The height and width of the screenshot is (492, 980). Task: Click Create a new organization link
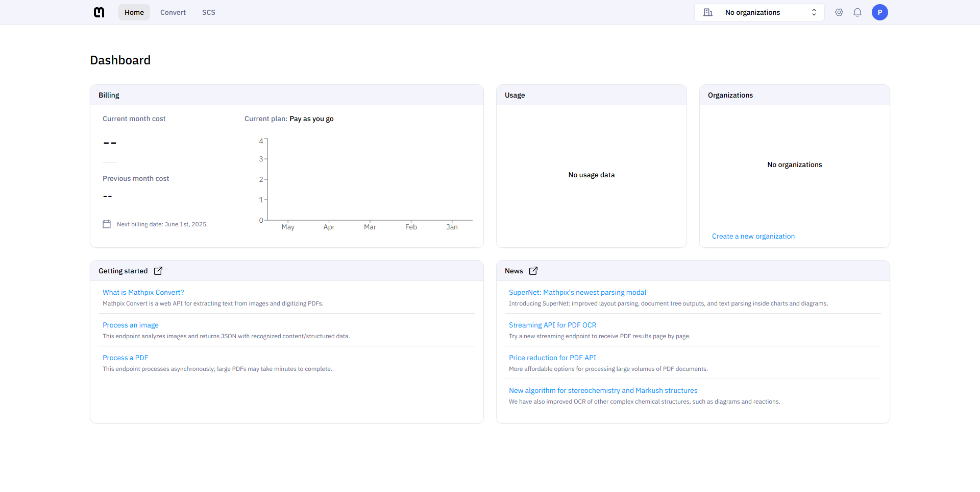pos(753,236)
